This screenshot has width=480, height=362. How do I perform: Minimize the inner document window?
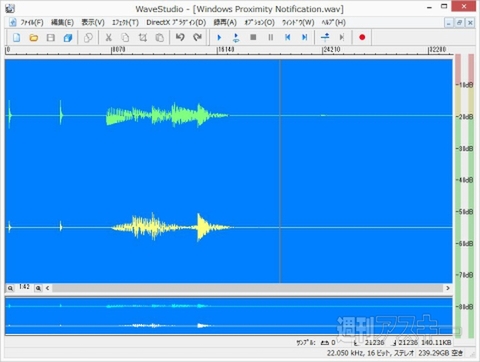[449, 23]
